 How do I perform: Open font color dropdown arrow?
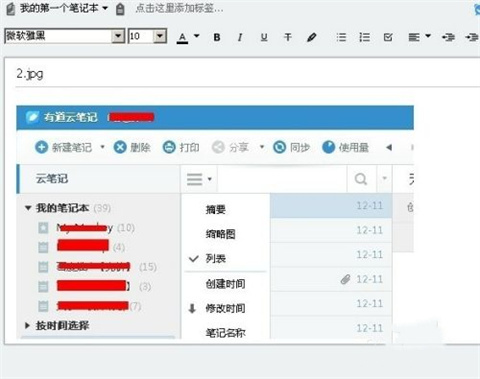pyautogui.click(x=197, y=36)
